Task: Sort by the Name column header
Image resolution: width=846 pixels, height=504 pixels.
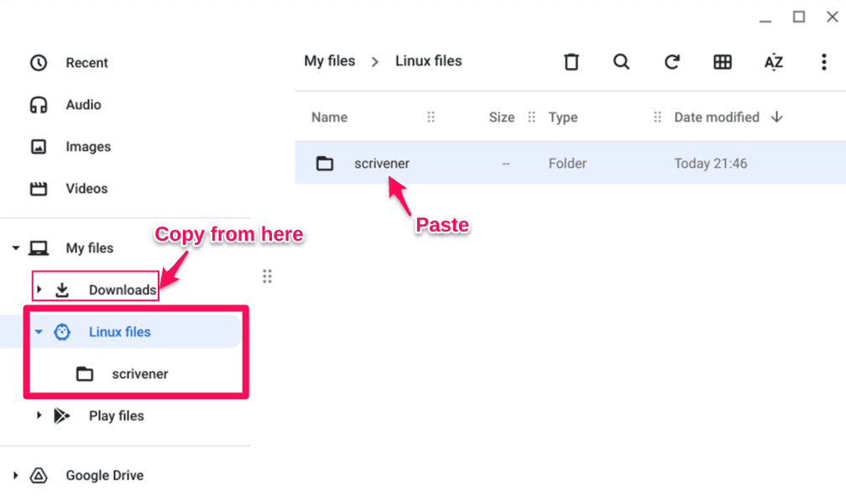Action: (x=329, y=117)
